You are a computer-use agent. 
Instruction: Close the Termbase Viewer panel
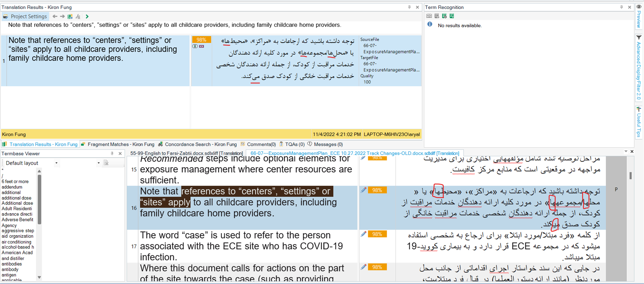click(x=120, y=153)
